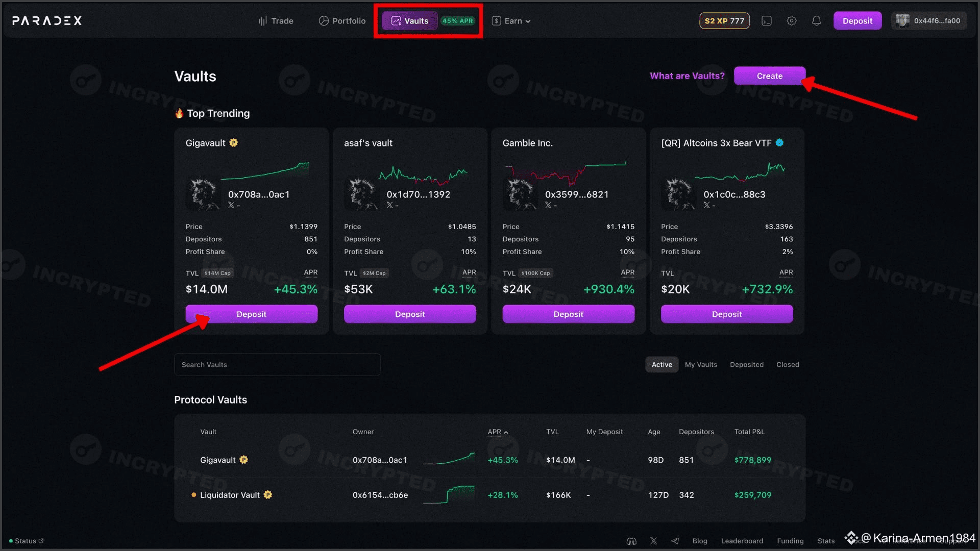Open Discord link icon in footer

(x=631, y=541)
